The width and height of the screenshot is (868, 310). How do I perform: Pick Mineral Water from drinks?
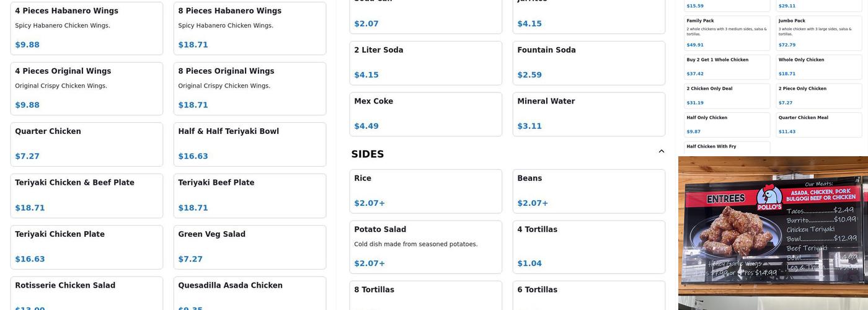(x=588, y=114)
